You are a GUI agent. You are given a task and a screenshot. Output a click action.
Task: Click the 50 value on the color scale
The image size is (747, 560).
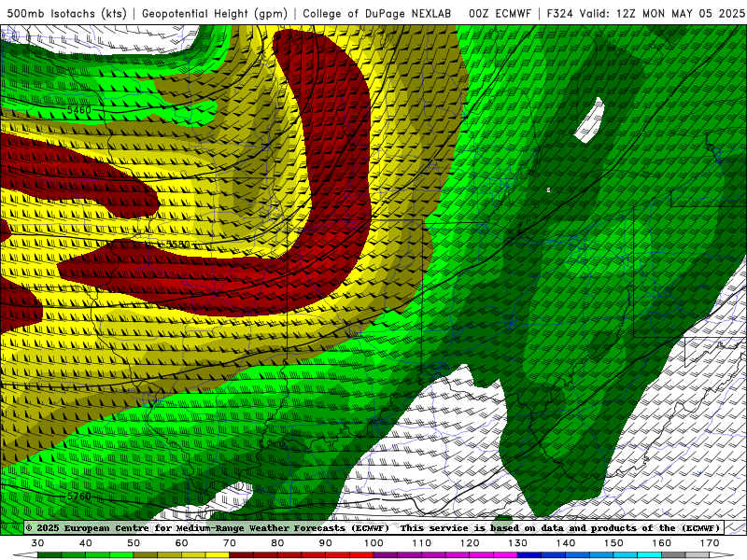134,543
